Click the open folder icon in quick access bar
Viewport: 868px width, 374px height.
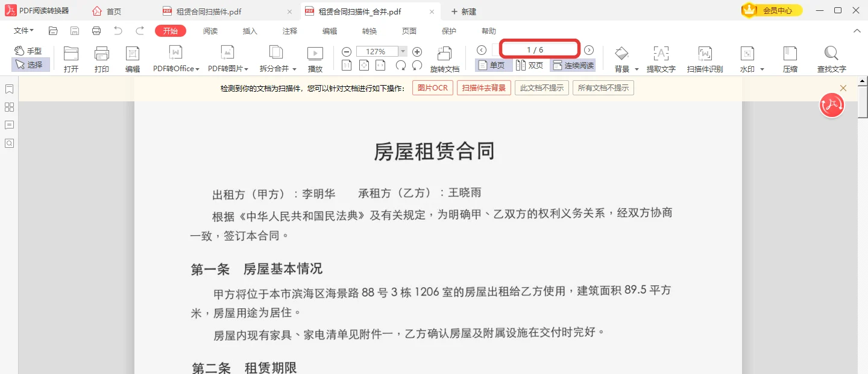point(53,31)
